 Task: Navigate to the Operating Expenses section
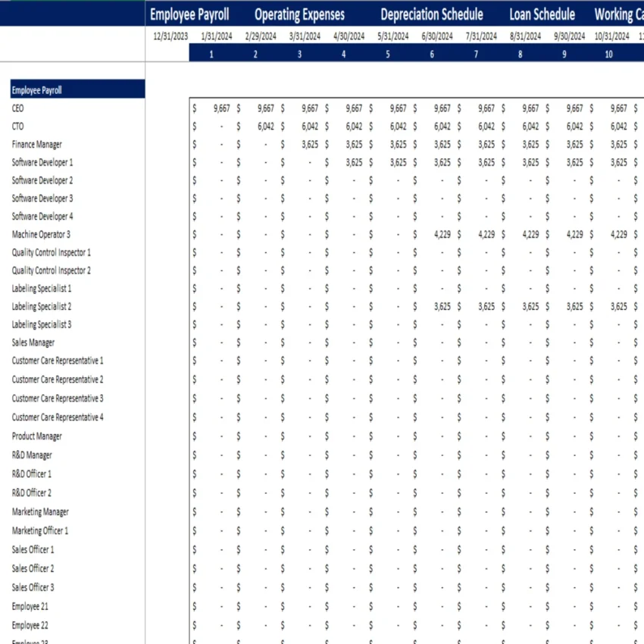[300, 14]
